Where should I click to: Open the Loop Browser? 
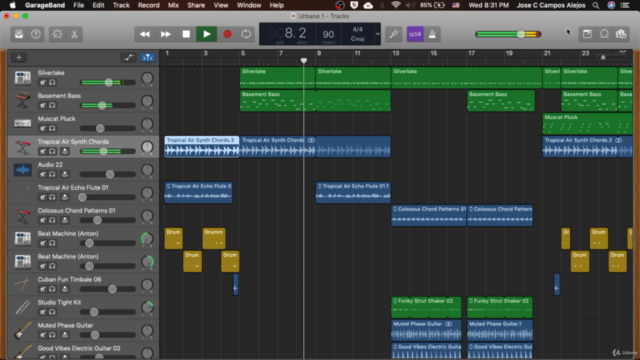coord(604,34)
